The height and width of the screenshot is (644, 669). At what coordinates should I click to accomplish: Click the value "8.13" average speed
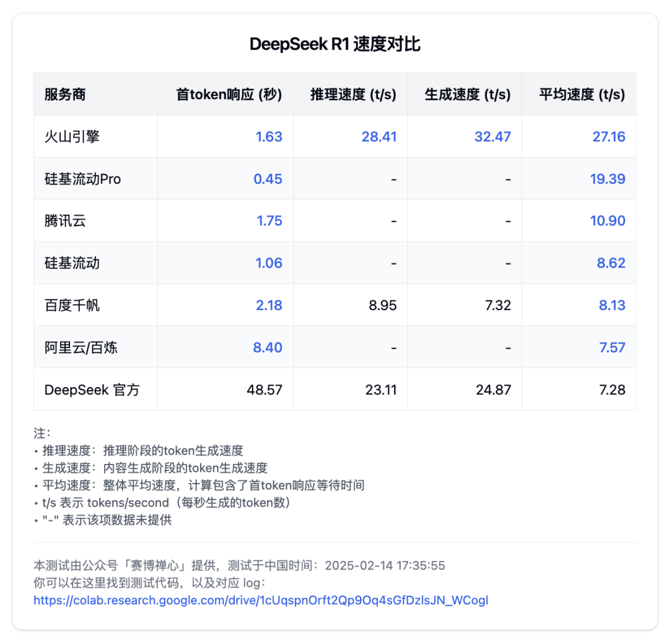pyautogui.click(x=612, y=305)
